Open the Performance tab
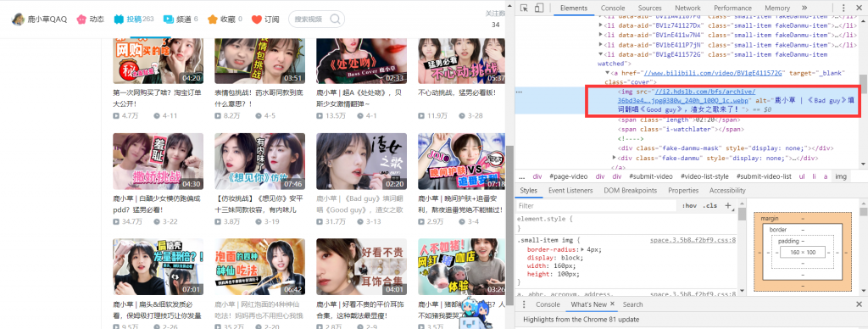This screenshot has width=868, height=329. 732,8
